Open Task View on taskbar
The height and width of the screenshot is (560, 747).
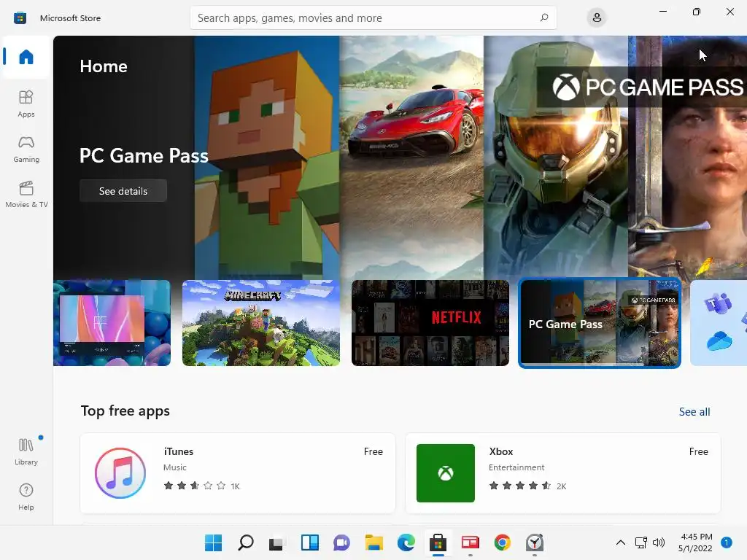pyautogui.click(x=277, y=542)
